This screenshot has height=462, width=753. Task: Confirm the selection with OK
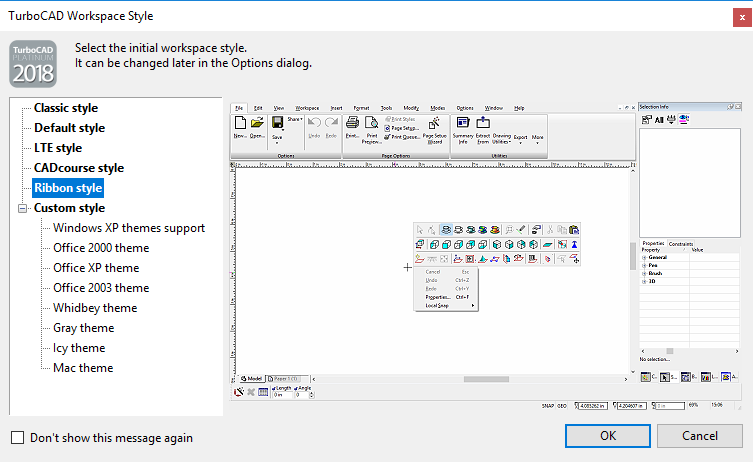point(607,436)
